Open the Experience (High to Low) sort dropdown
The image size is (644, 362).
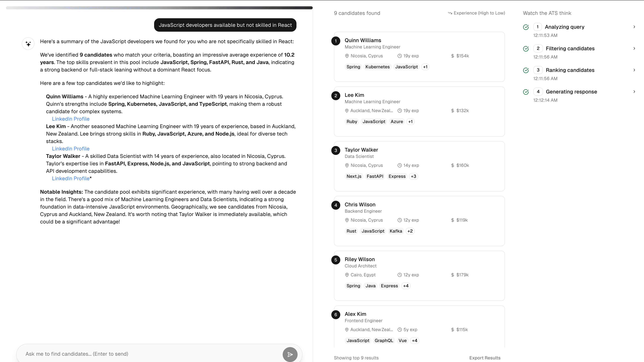[x=476, y=13]
